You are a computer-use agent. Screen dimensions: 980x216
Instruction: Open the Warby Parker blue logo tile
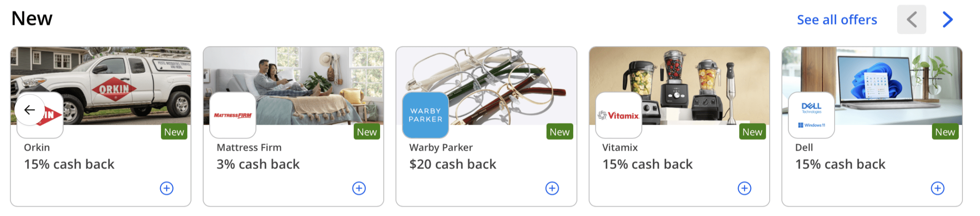[426, 115]
